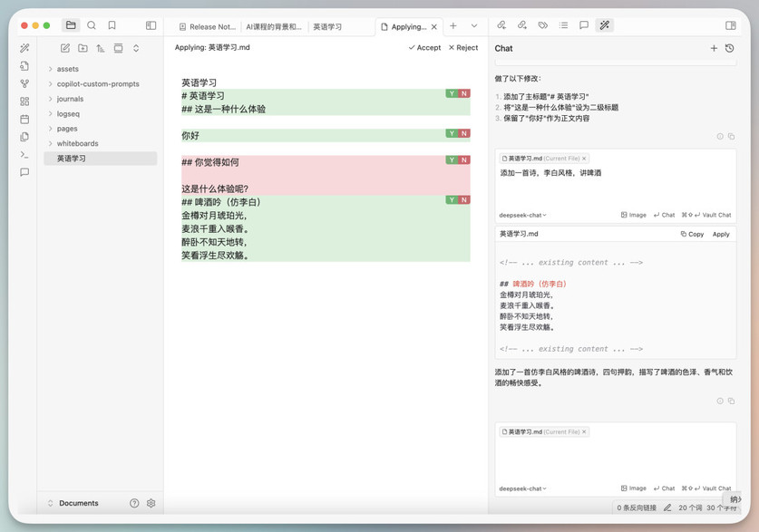Create new note in file explorer
The width and height of the screenshot is (759, 532).
coord(65,48)
